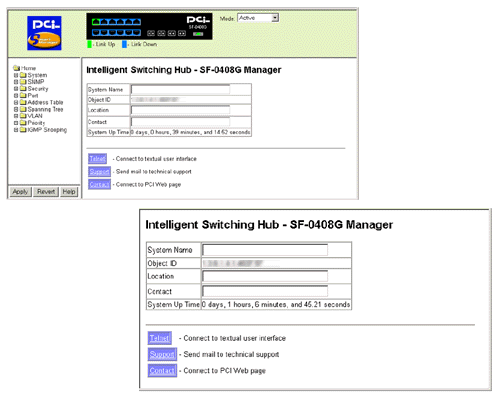
Task: Open the Contact link in the enlarged lower panel
Action: (162, 371)
